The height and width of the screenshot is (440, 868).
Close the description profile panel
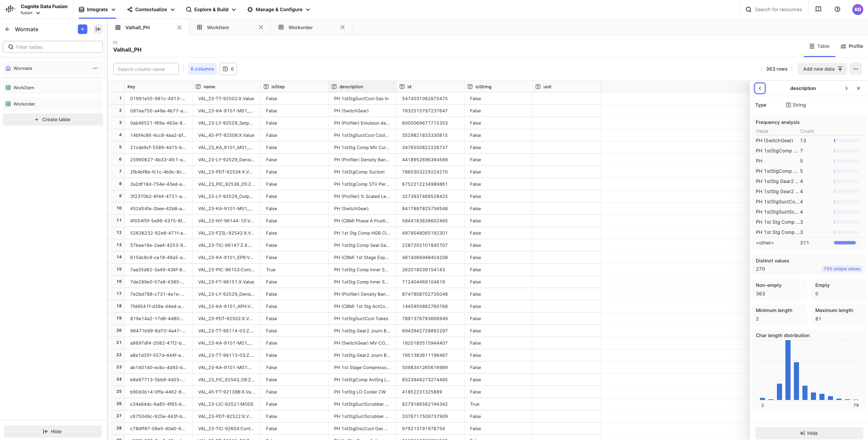coord(858,88)
